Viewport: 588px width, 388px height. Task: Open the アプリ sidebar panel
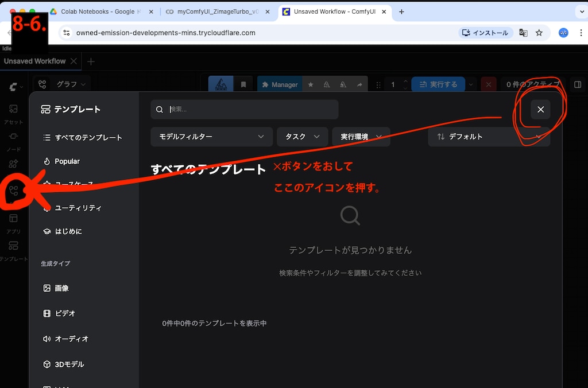[13, 219]
